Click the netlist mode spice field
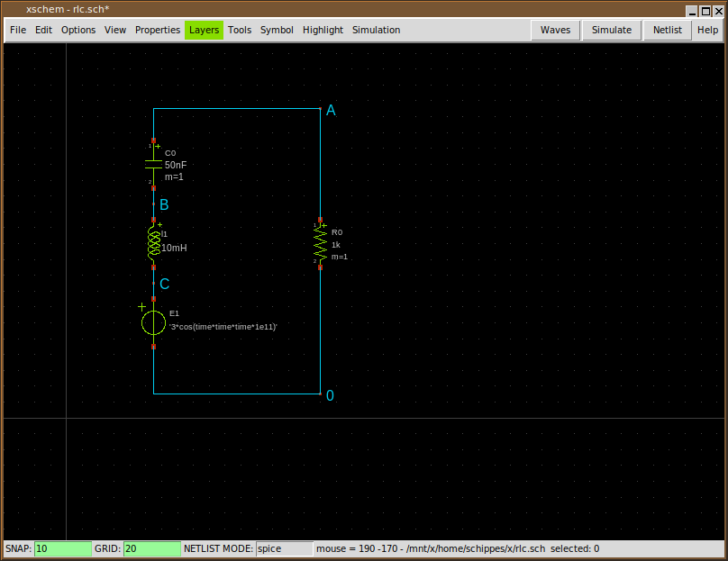Image resolution: width=728 pixels, height=561 pixels. (283, 548)
